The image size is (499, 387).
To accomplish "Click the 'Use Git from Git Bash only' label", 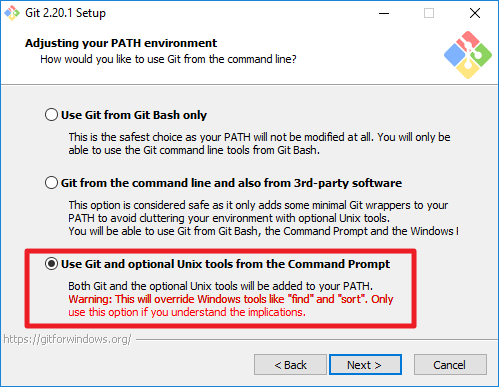I will (134, 115).
